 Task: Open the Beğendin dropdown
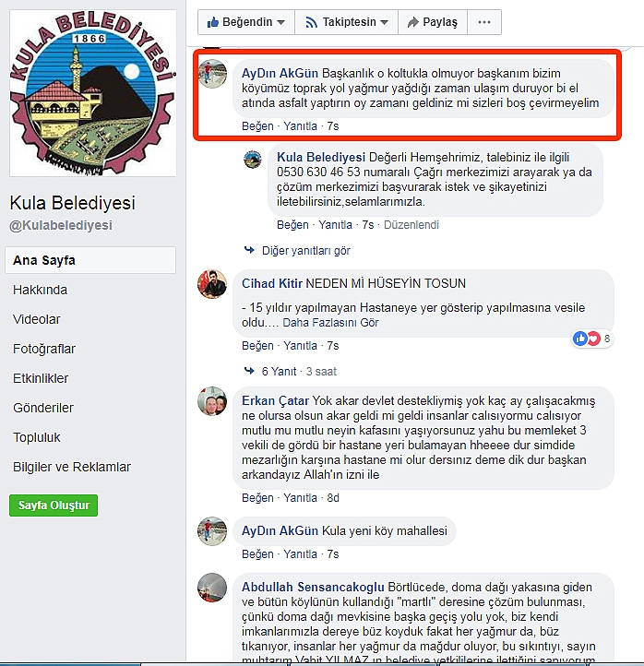tap(246, 22)
